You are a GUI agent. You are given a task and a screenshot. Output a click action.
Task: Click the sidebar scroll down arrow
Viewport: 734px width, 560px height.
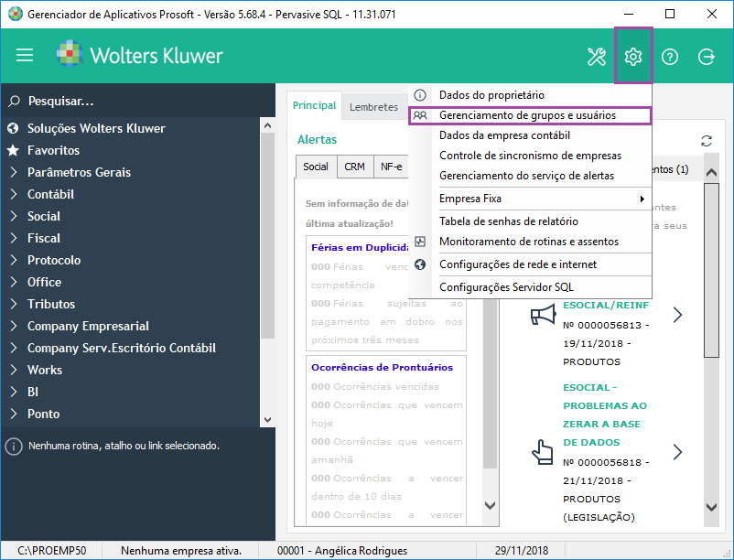[267, 420]
